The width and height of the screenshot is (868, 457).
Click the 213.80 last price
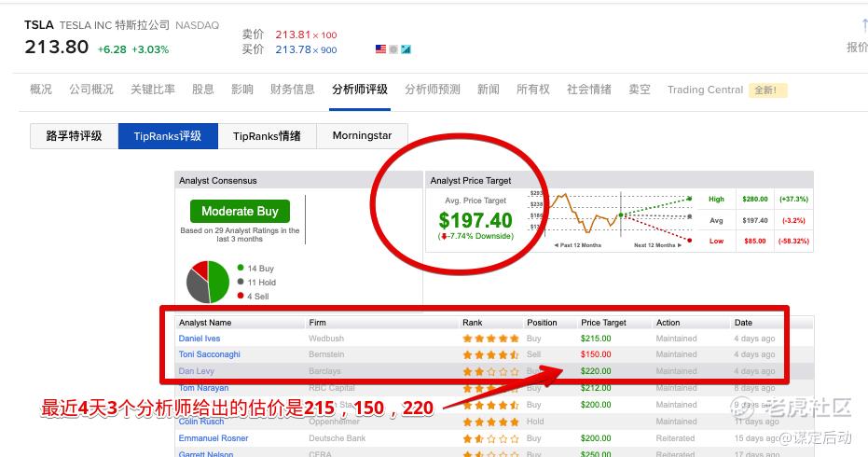point(57,47)
